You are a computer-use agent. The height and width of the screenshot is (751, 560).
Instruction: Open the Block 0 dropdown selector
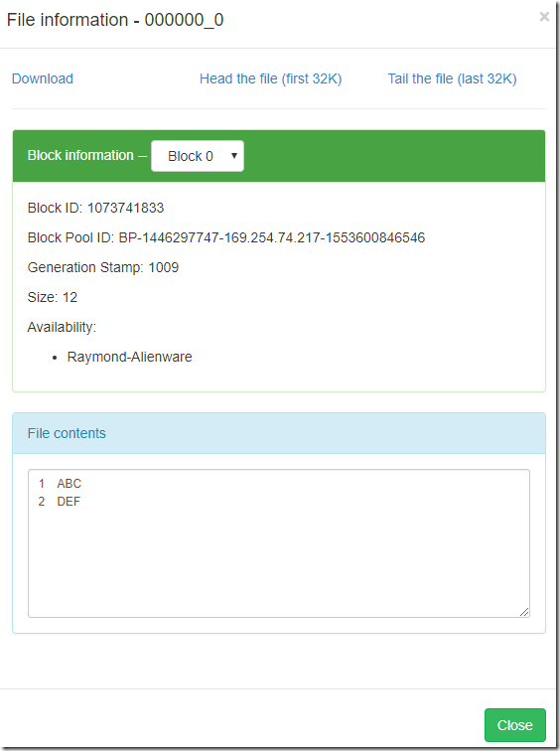pyautogui.click(x=198, y=156)
